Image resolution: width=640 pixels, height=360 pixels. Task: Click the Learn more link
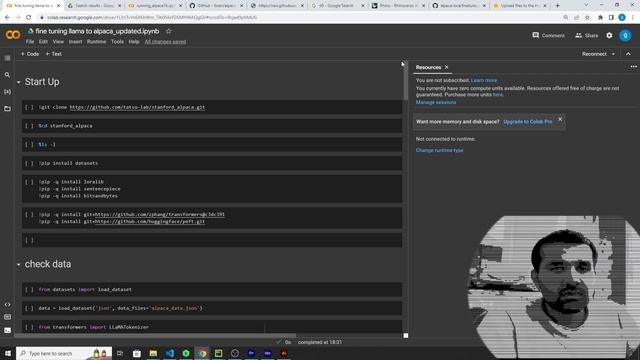tap(484, 80)
